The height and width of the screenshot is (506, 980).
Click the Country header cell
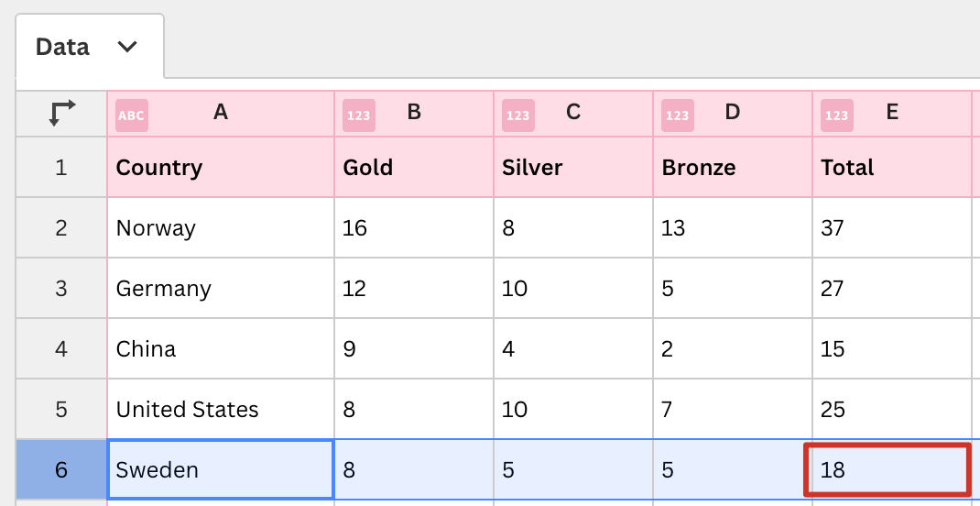pyautogui.click(x=221, y=167)
